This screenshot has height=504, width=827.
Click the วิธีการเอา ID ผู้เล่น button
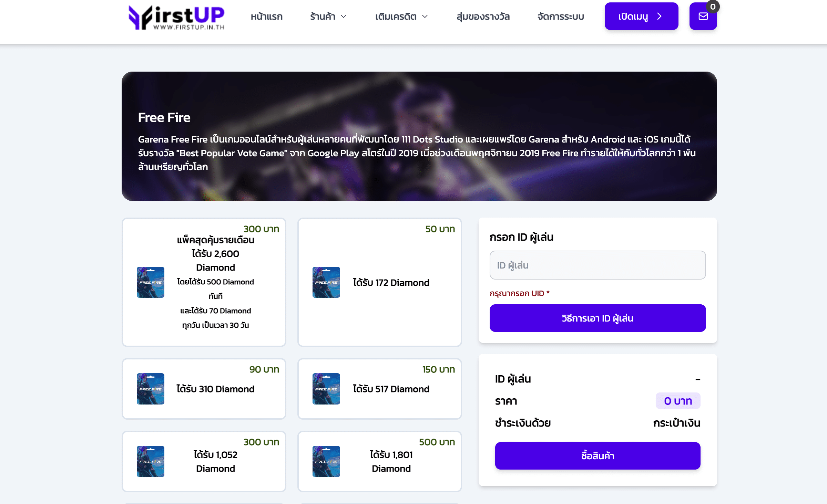[x=598, y=318]
